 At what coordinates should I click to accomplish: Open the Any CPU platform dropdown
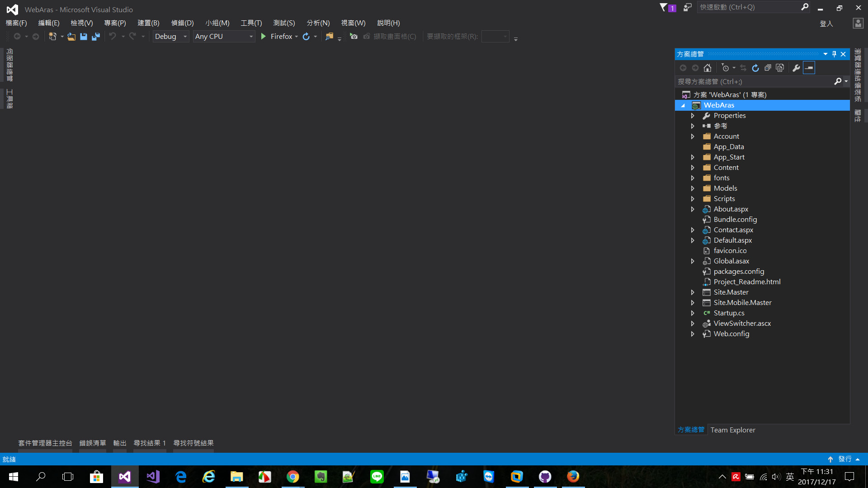point(251,37)
